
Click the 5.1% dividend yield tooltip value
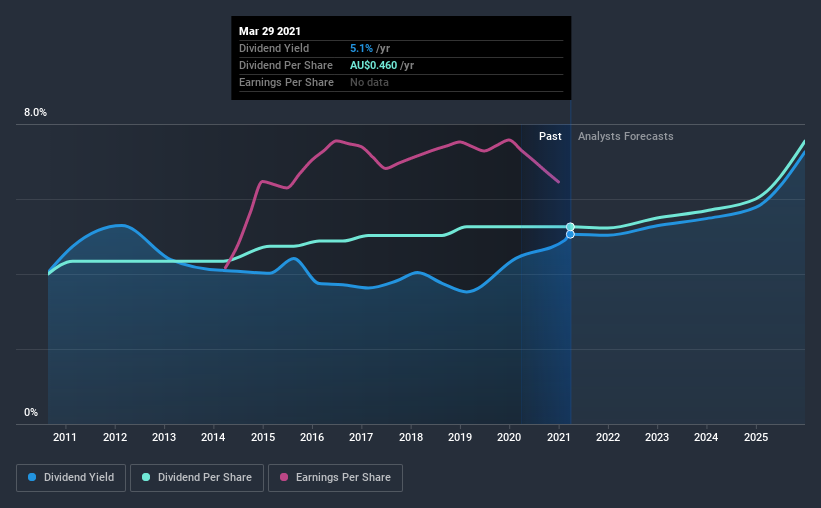pos(361,48)
